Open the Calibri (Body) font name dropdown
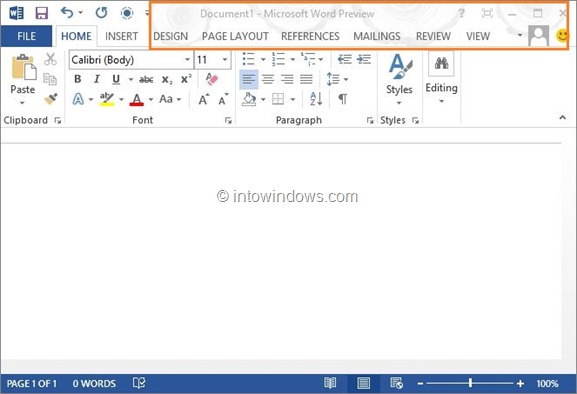This screenshot has width=577, height=394. coord(187,60)
